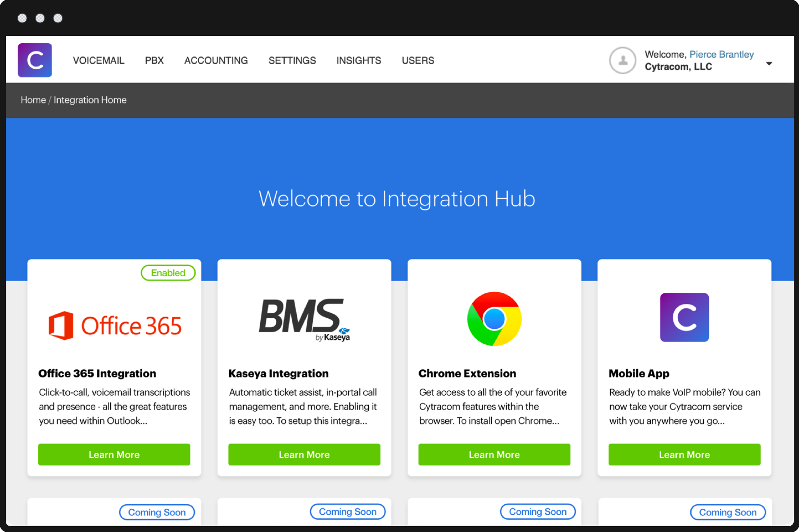Click the Enabled badge on Office 365
799x532 pixels.
tap(168, 273)
